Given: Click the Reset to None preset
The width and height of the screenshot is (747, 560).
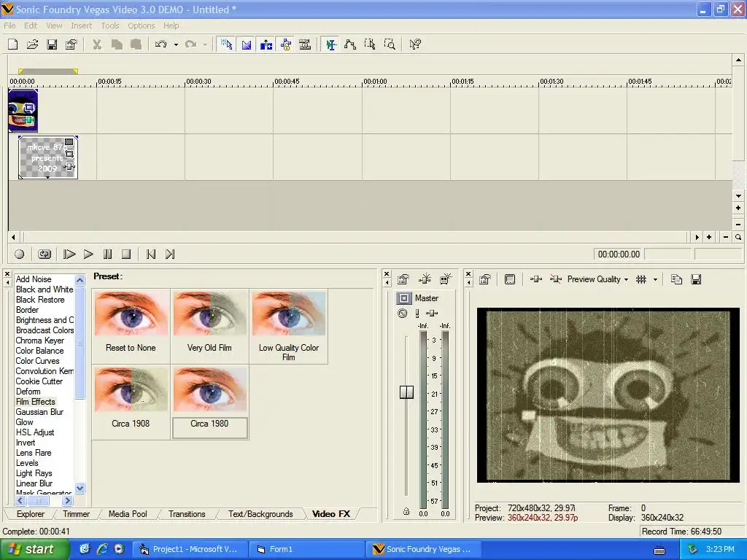Looking at the screenshot, I should (131, 326).
